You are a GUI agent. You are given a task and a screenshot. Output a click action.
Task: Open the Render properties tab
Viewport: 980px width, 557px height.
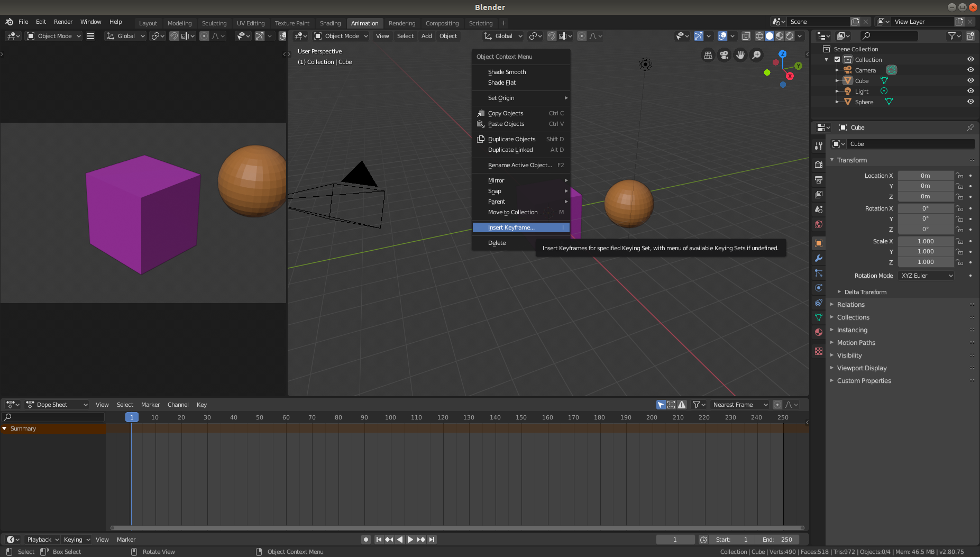click(819, 165)
